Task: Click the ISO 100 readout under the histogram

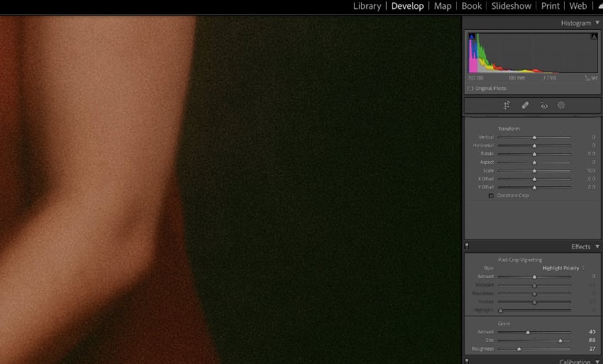Action: click(x=476, y=78)
